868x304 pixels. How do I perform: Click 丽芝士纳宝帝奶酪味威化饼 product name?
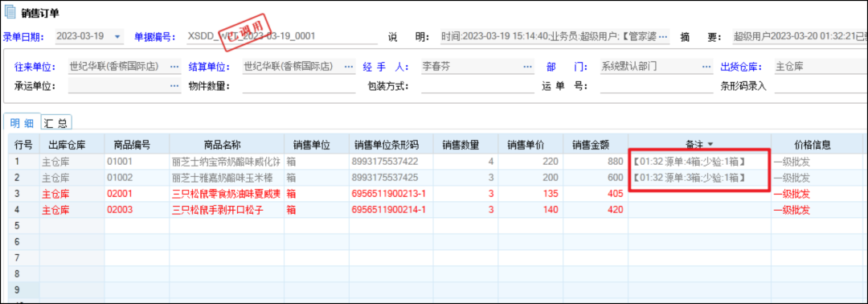tap(227, 162)
